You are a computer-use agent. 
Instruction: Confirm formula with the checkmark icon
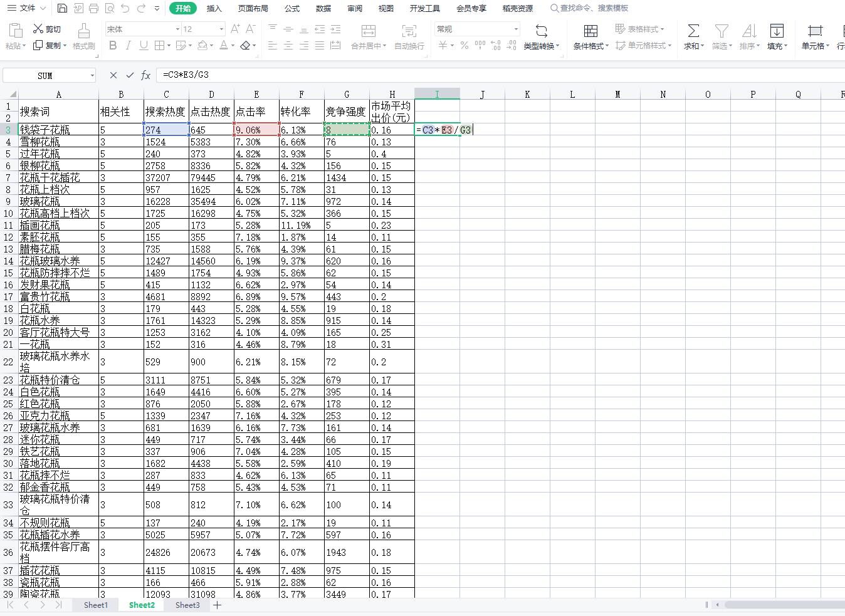coord(130,75)
